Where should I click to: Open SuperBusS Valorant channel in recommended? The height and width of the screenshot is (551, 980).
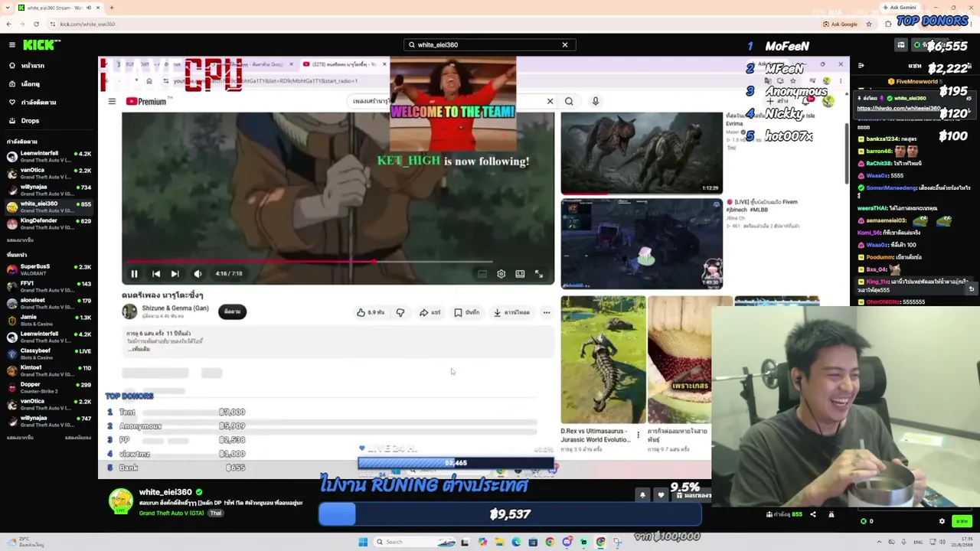pos(49,269)
